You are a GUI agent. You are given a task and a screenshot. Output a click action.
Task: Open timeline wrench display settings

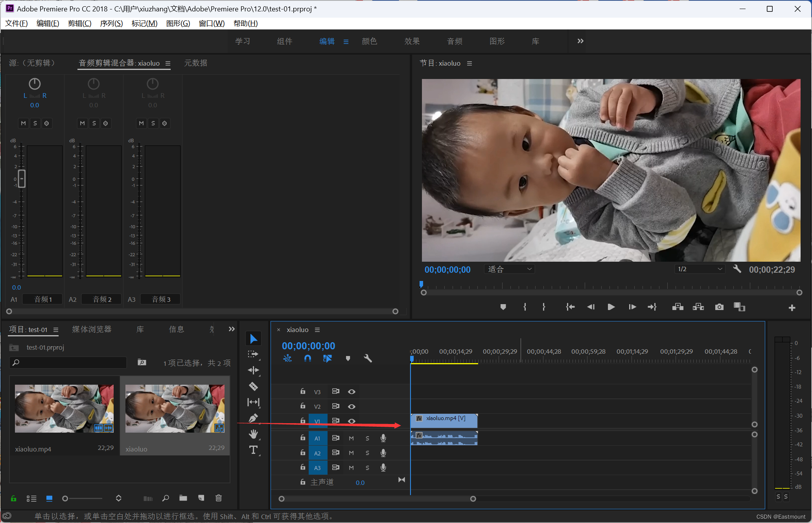click(x=368, y=358)
